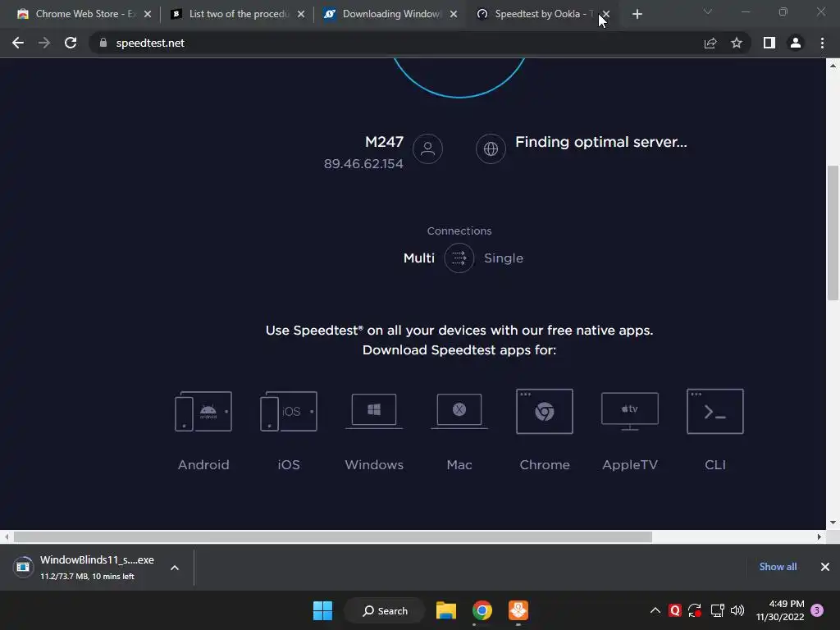840x630 pixels.
Task: Expand the WindowBlinds11 download options chevron
Action: pos(175,568)
